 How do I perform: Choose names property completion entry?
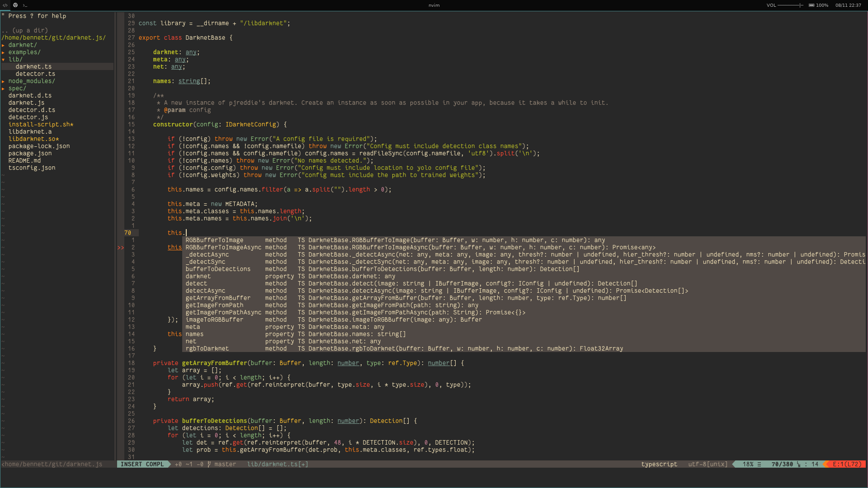click(524, 334)
